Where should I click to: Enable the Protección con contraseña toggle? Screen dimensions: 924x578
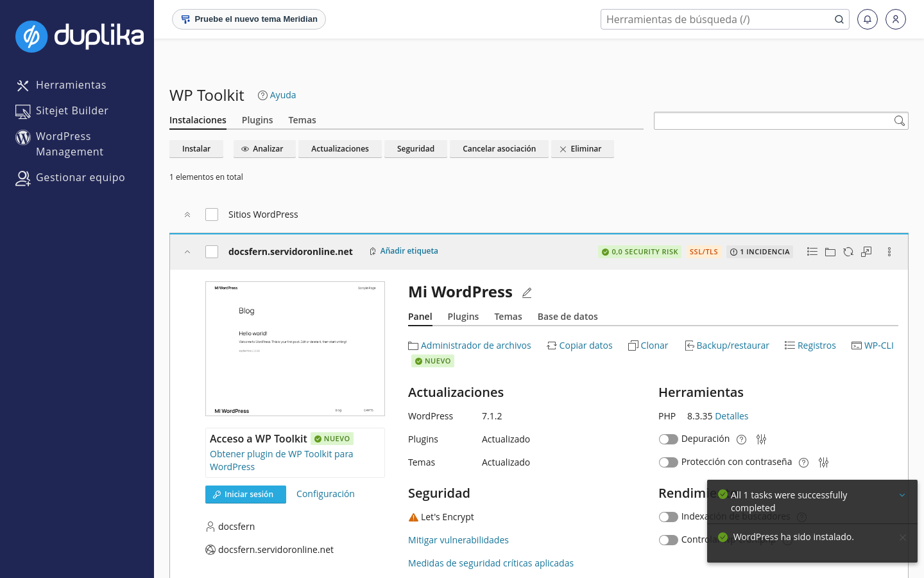coord(669,462)
